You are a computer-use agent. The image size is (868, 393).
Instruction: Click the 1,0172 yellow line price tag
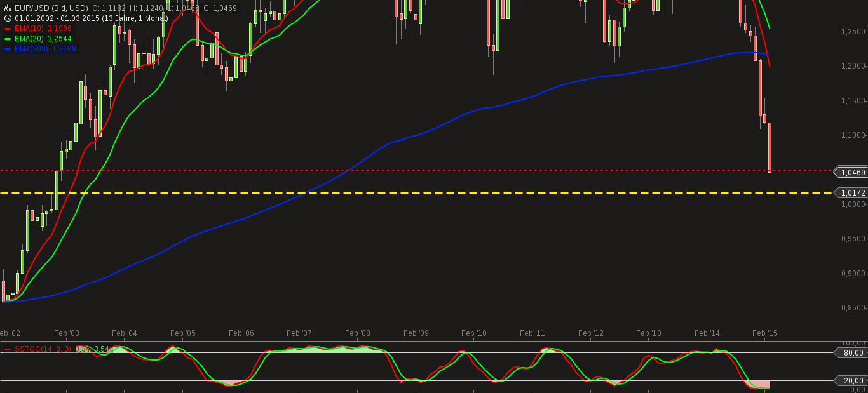click(x=851, y=192)
